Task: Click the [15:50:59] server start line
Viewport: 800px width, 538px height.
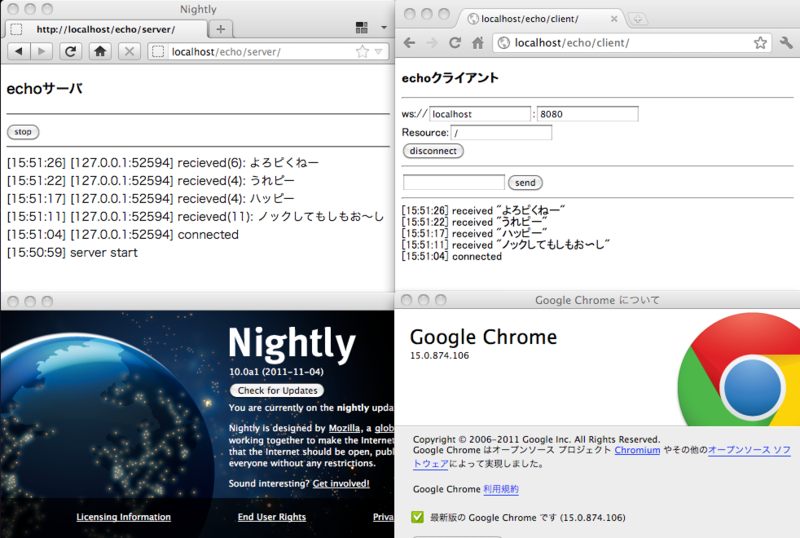Action: click(x=72, y=253)
